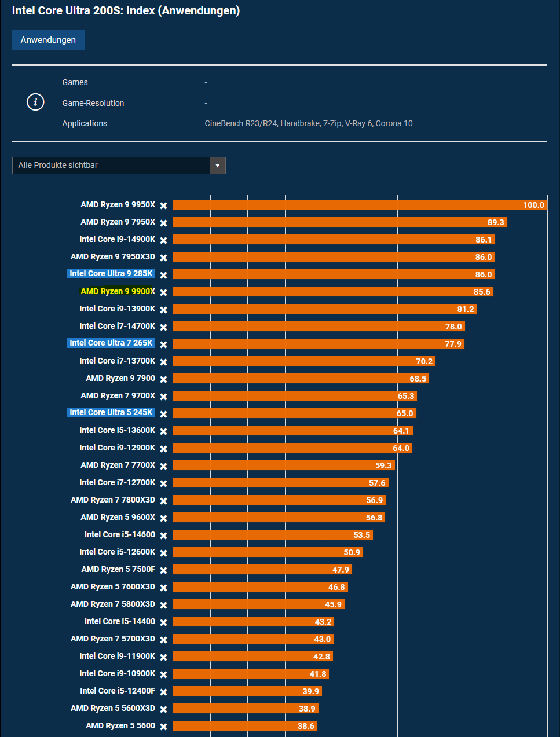560x737 pixels.
Task: Remove Intel Core i5-14400 via X icon
Action: coord(163,622)
